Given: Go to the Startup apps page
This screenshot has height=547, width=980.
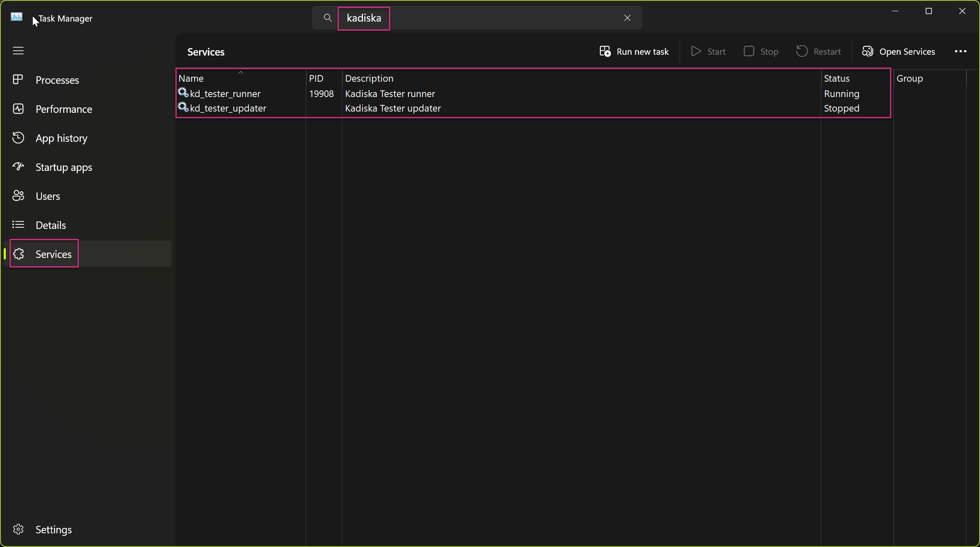Looking at the screenshot, I should pyautogui.click(x=88, y=167).
